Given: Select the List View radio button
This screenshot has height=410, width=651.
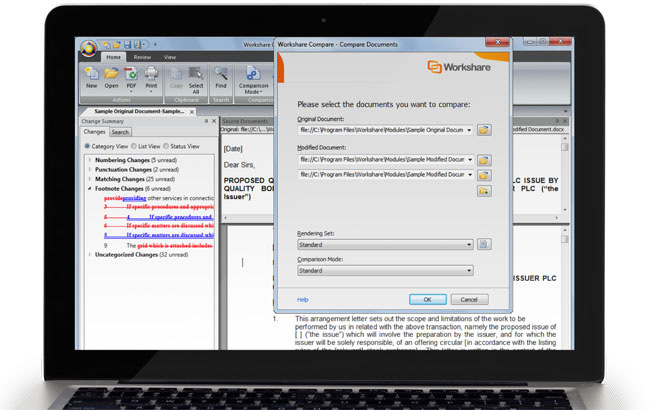Looking at the screenshot, I should (134, 146).
